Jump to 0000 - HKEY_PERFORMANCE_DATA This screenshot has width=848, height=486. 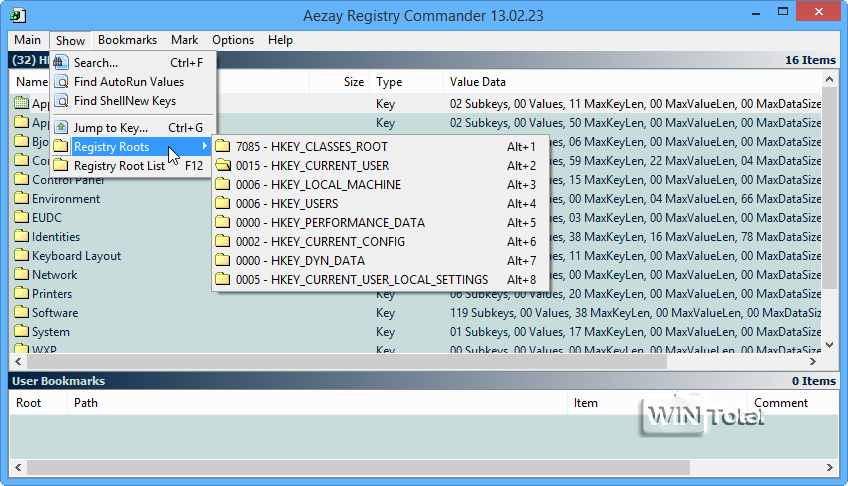pos(380,222)
